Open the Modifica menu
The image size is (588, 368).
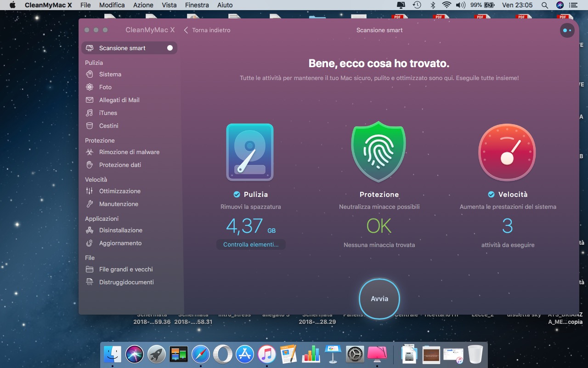click(x=112, y=5)
